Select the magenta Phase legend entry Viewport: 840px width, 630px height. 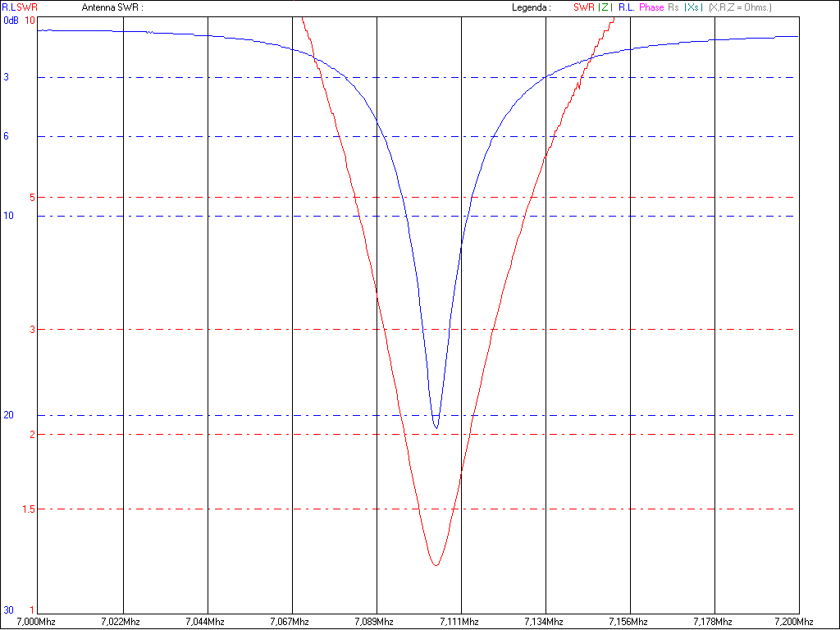[x=651, y=7]
